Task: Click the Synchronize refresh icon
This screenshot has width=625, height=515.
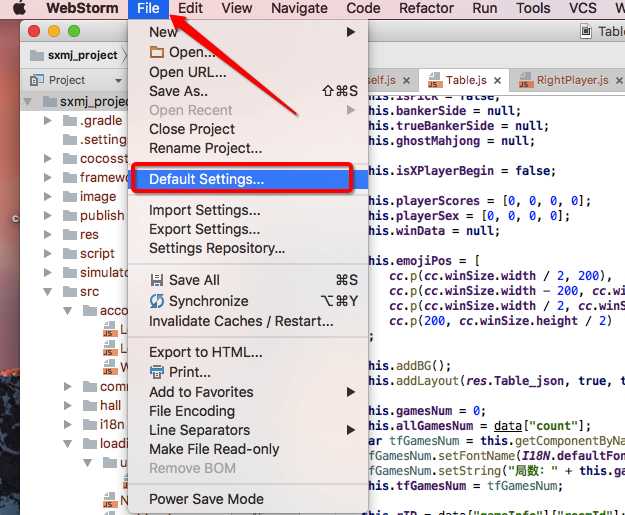Action: 157,301
